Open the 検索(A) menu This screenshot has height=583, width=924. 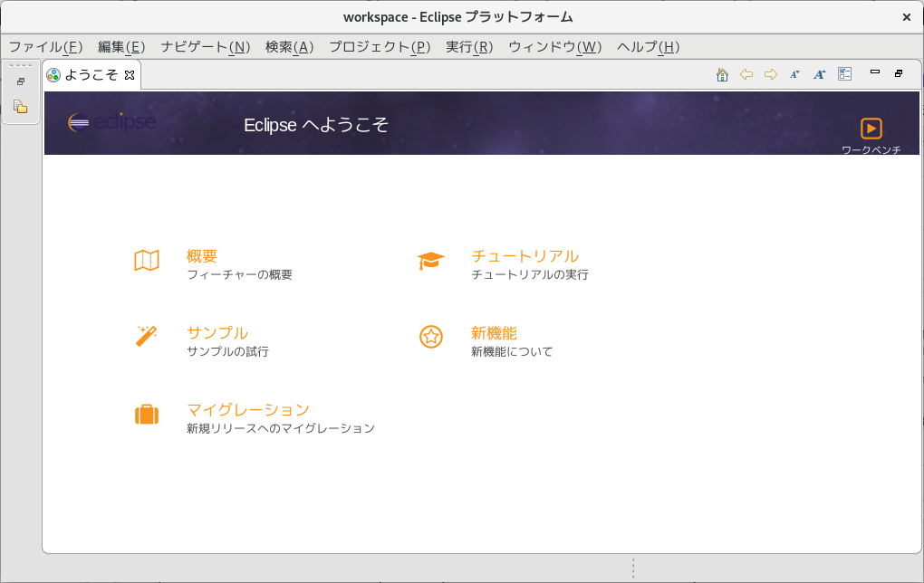(289, 47)
